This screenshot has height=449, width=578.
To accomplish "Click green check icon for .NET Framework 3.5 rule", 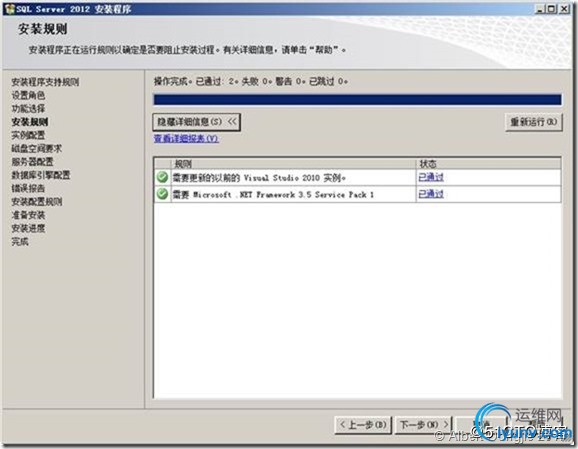I will (162, 194).
